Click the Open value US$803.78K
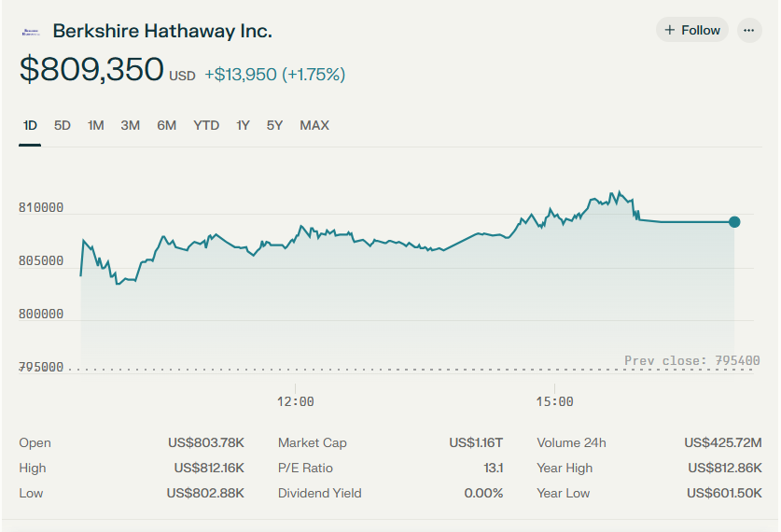 [x=205, y=442]
